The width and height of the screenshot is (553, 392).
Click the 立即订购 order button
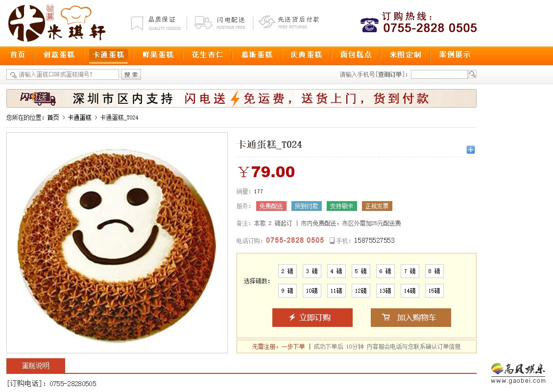pyautogui.click(x=313, y=318)
